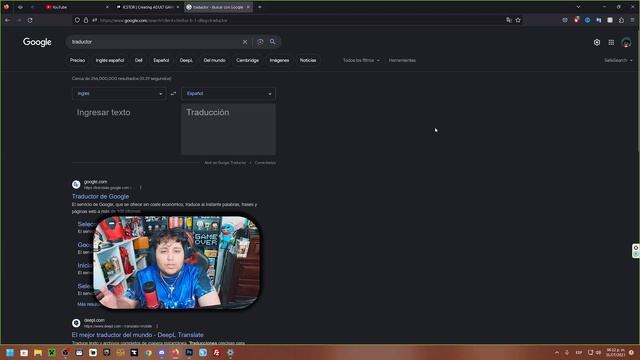Close the traductor Google tab

248,7
